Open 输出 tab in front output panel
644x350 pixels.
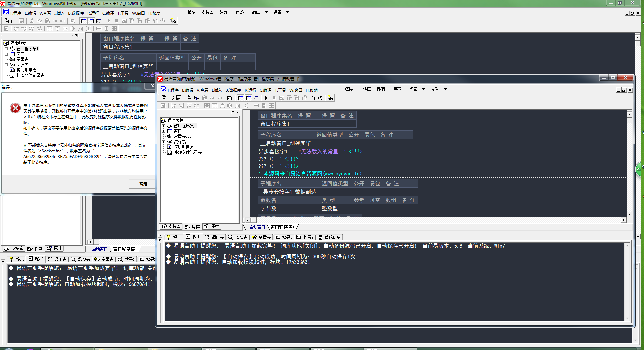pos(193,237)
